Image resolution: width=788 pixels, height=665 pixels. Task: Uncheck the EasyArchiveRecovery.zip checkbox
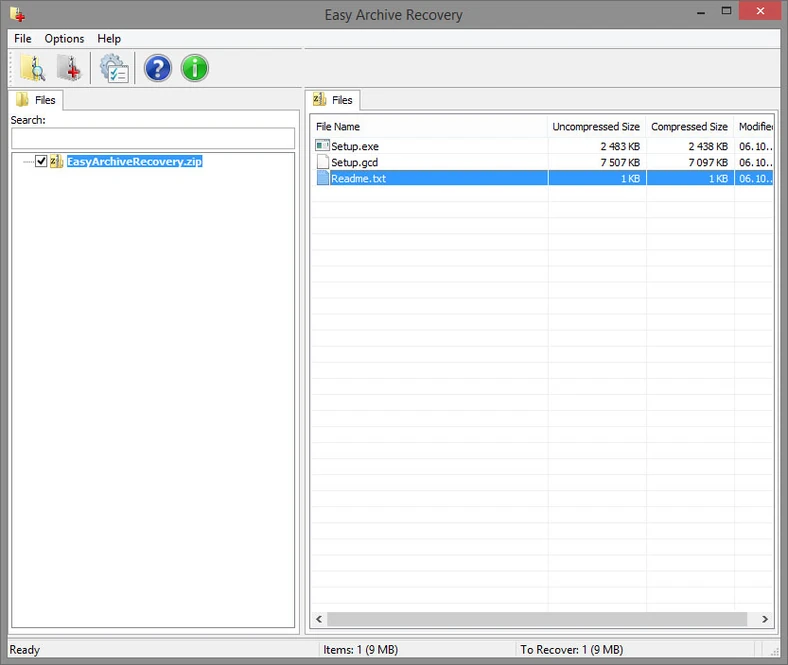[x=41, y=161]
